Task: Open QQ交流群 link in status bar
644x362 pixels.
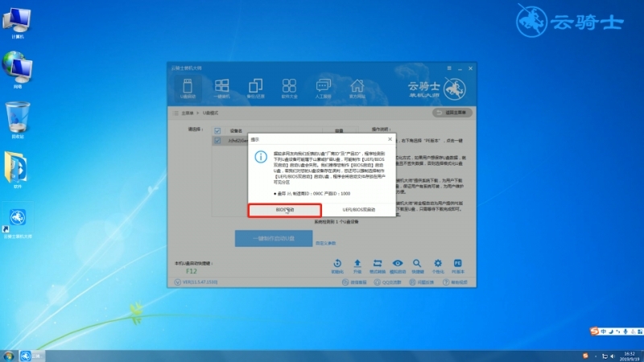Action: [x=387, y=282]
